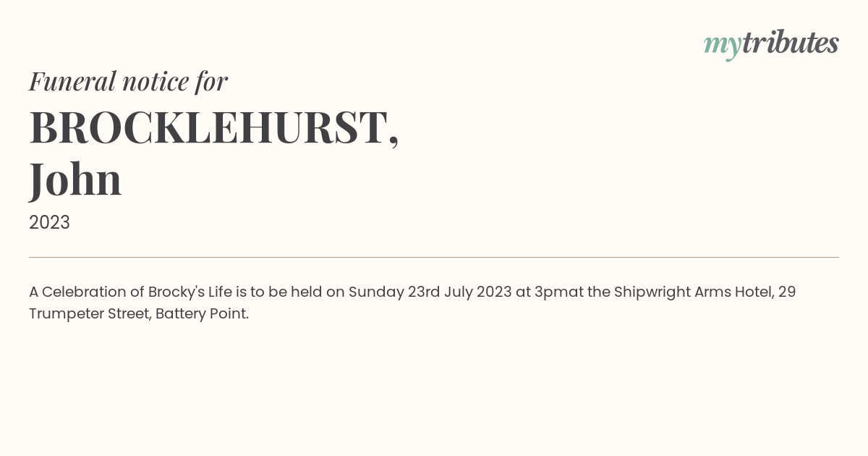Click the mytributes logo

point(771,44)
